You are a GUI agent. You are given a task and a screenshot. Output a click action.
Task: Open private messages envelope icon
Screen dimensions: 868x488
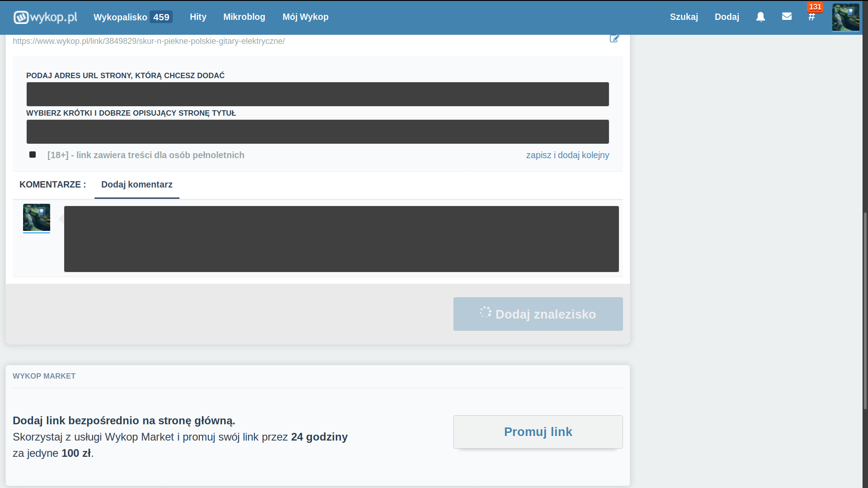click(787, 17)
